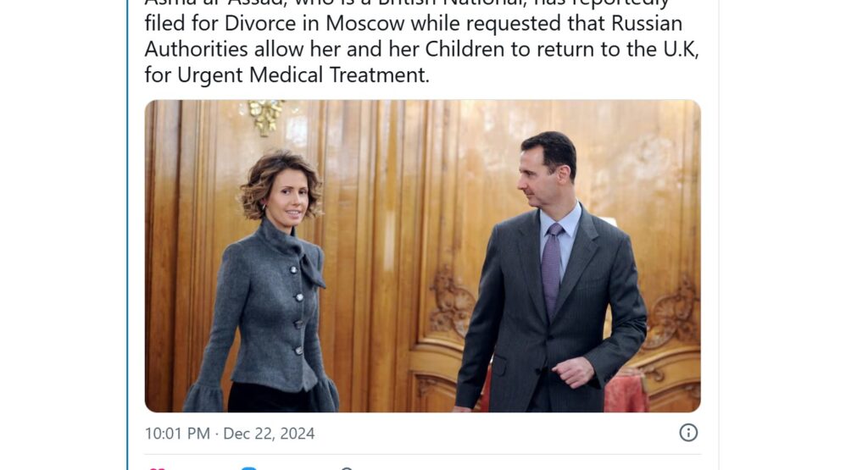This screenshot has width=868, height=470.
Task: Click the word "Divorce" in the tweet
Action: click(x=260, y=24)
